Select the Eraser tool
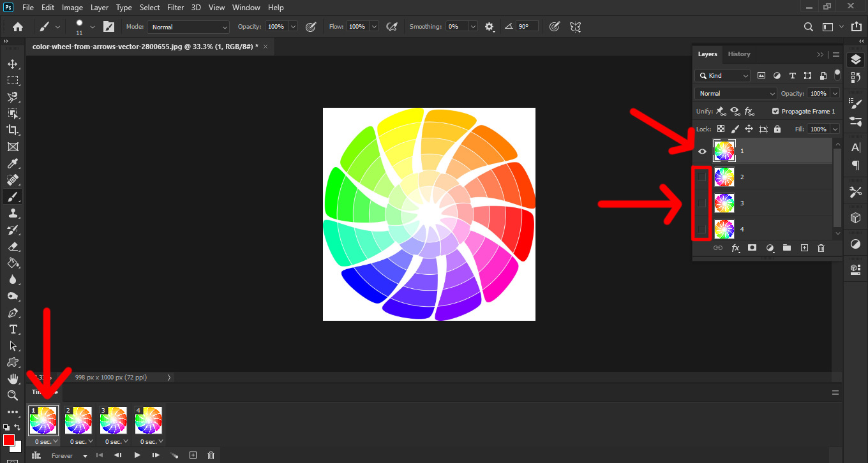 pyautogui.click(x=12, y=246)
